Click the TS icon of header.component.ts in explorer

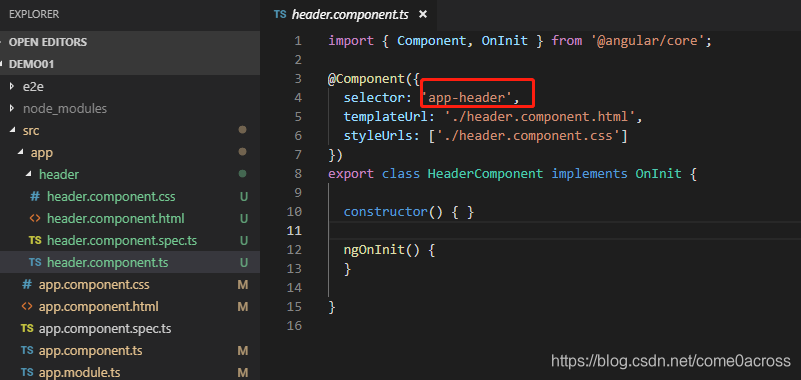(x=35, y=262)
